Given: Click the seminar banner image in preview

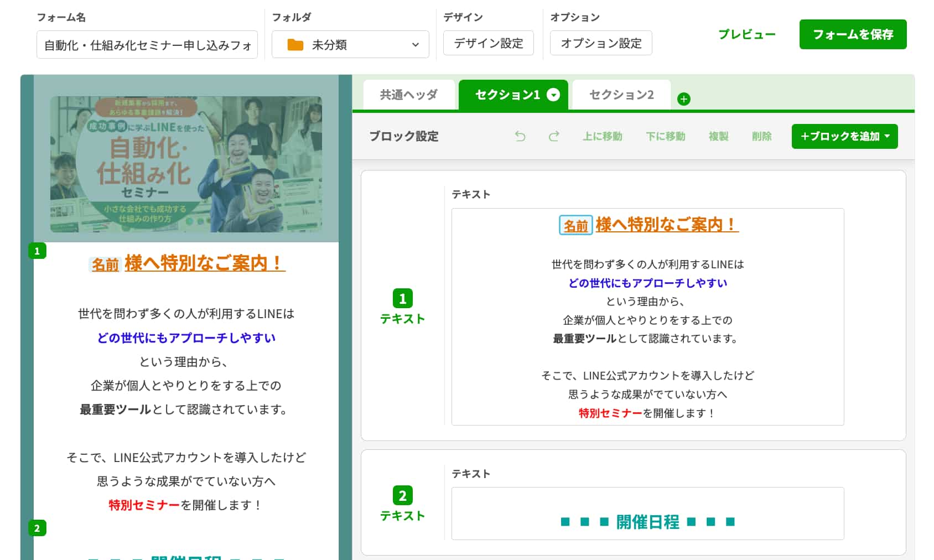Looking at the screenshot, I should tap(186, 164).
